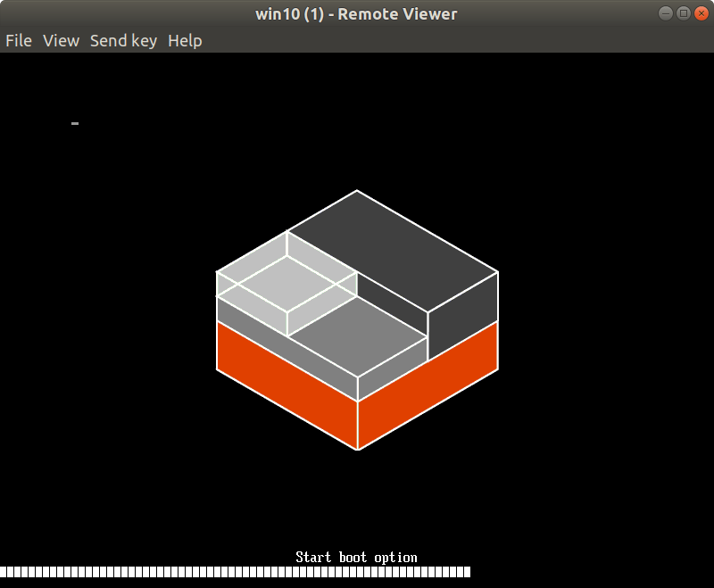Click the 'Start boot option' text
The image size is (714, 588).
[356, 557]
